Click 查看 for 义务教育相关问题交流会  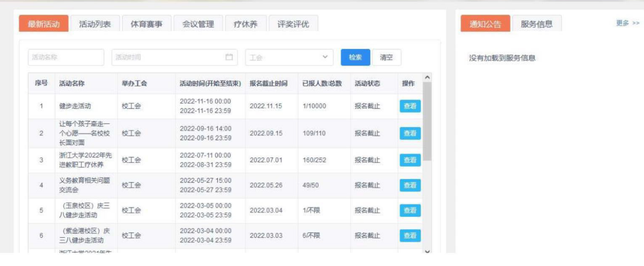410,185
